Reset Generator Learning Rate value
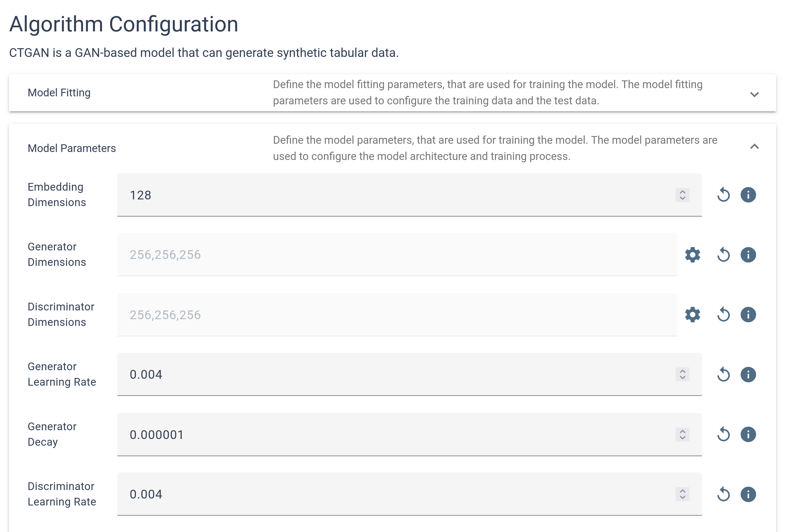The image size is (786, 532). pyautogui.click(x=723, y=375)
